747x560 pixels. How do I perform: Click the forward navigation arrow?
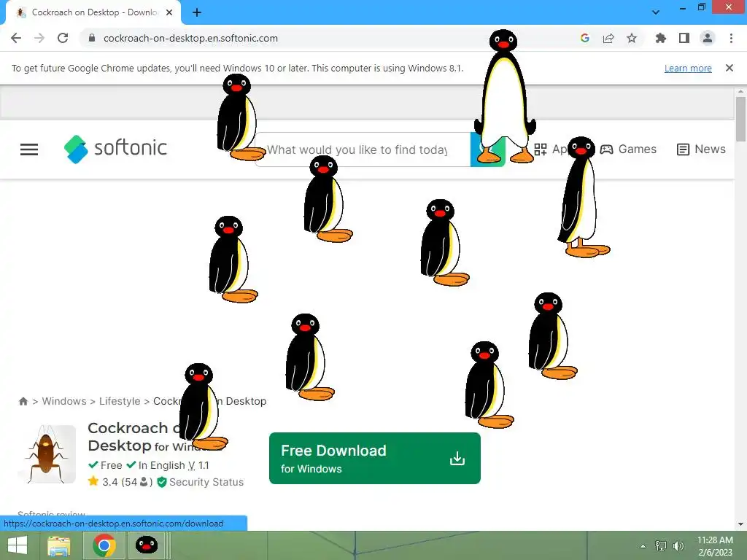[39, 38]
